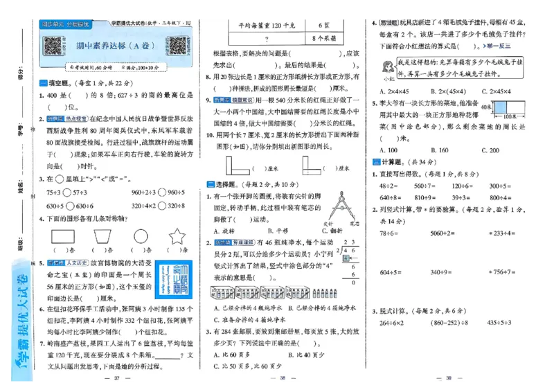The image size is (554, 392).
Task: Click the problem 120÷6=
Action: pyautogui.click(x=463, y=186)
